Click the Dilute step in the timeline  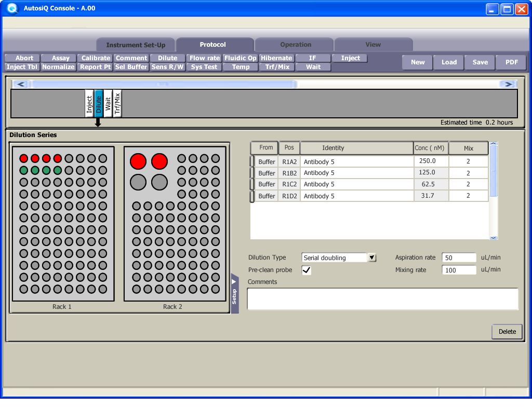(x=99, y=103)
